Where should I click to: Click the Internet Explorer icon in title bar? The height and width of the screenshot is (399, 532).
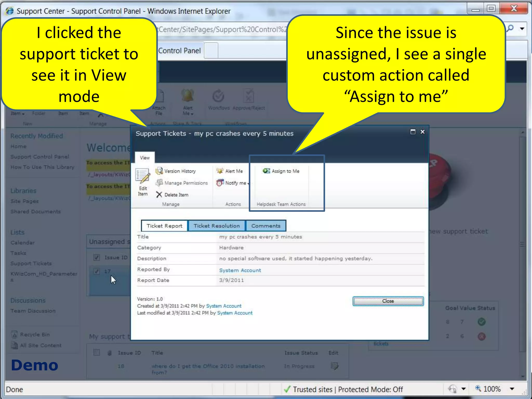click(x=10, y=11)
